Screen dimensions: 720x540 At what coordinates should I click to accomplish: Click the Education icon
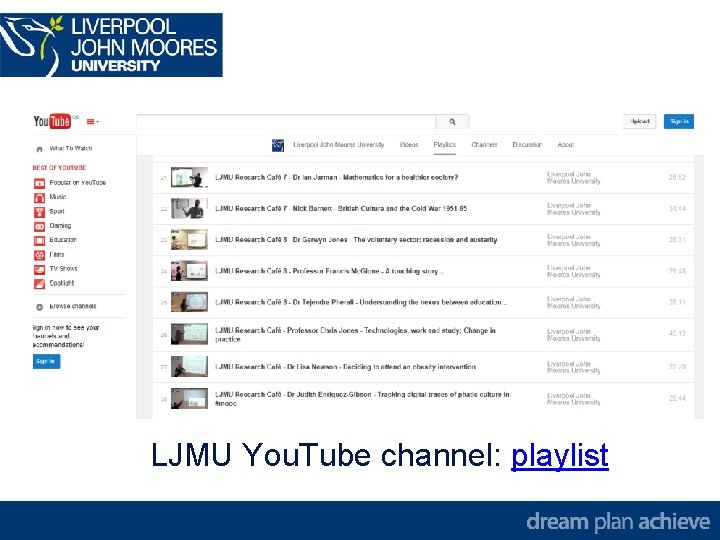39,241
